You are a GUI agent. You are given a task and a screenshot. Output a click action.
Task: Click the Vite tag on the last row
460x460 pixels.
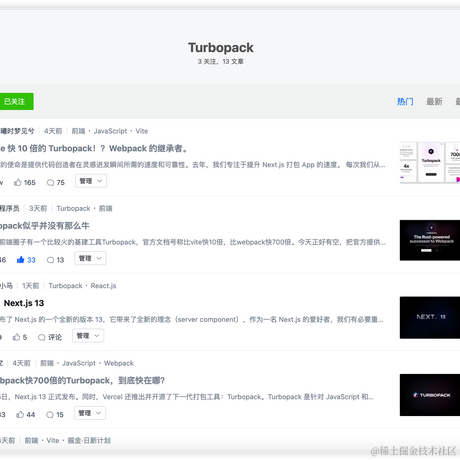point(53,440)
